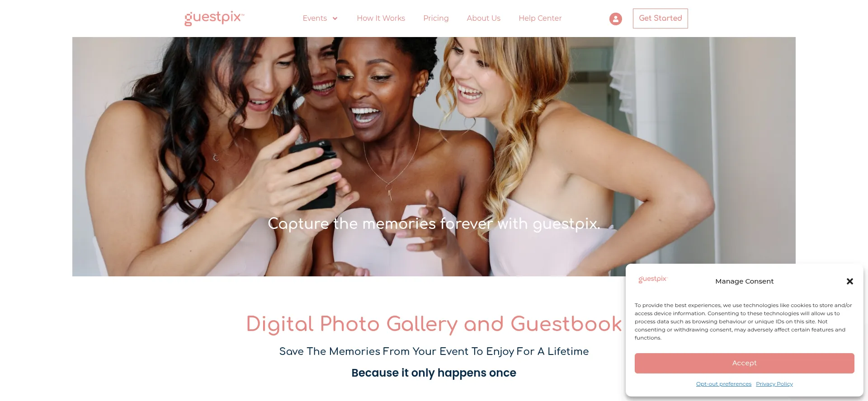Click the guestpix logo in consent dialog
868x401 pixels.
pos(653,279)
